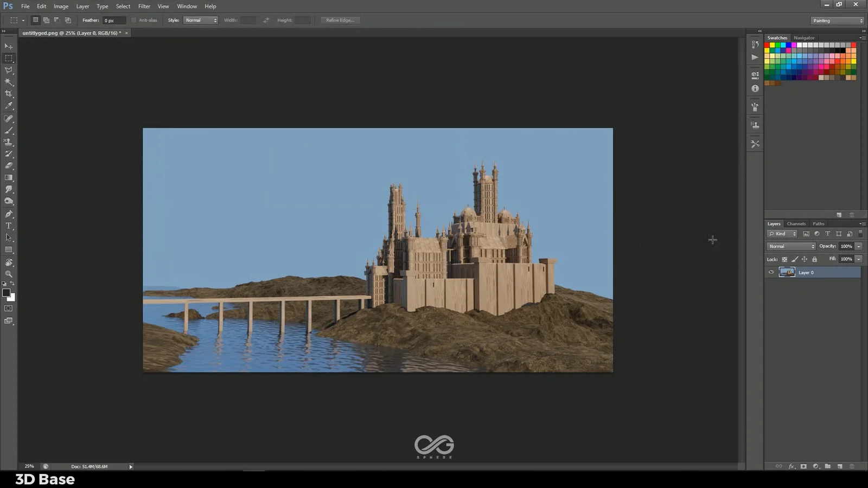The image size is (868, 488).
Task: Select the Move tool
Action: (9, 46)
